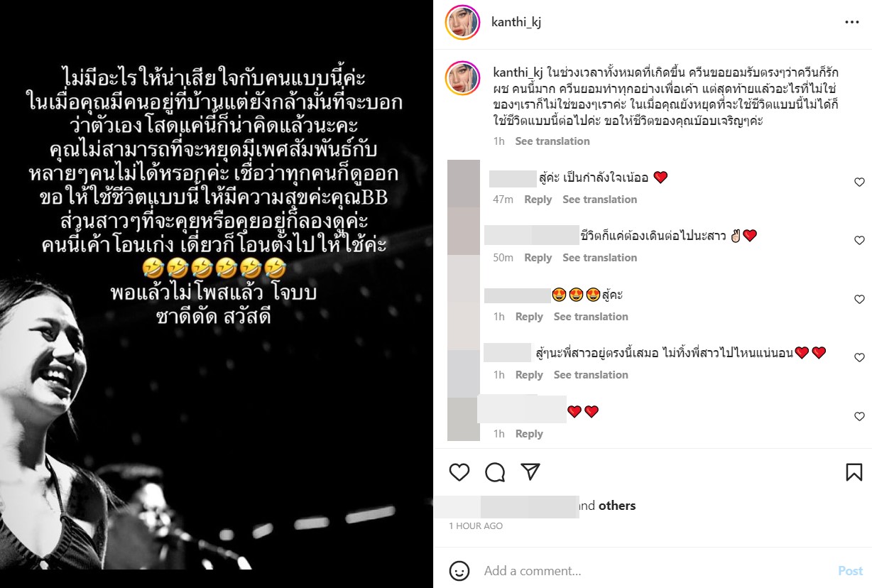Reply to the 50m comment
The height and width of the screenshot is (588, 872).
tap(538, 258)
